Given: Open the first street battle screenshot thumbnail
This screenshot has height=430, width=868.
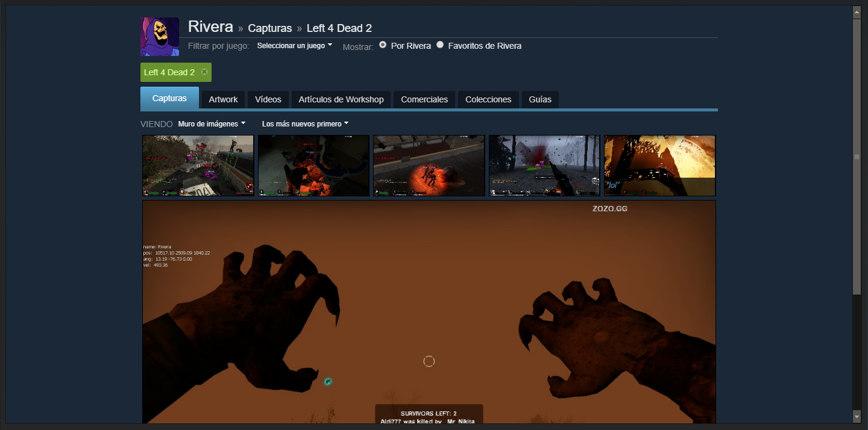Looking at the screenshot, I should click(x=198, y=166).
